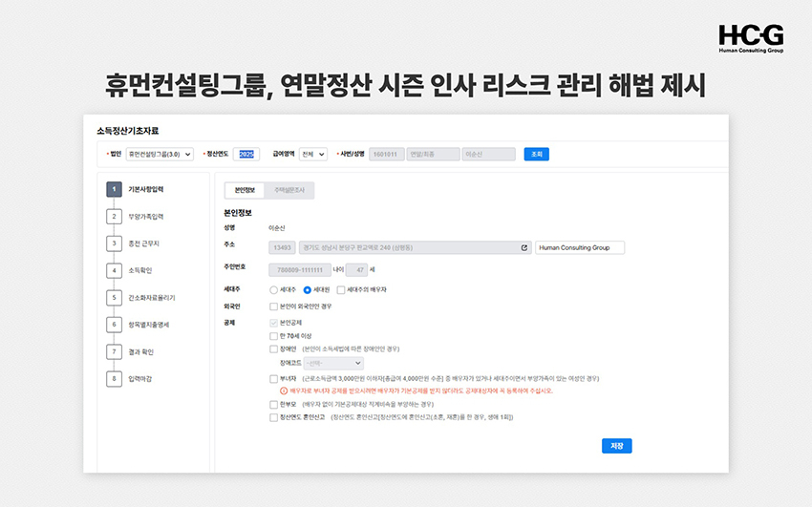Click step 6 number icon for 항목별지출명세
This screenshot has width=812, height=507.
pos(114,325)
